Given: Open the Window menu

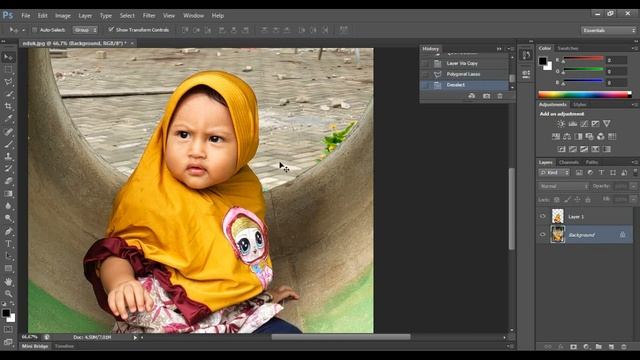Looking at the screenshot, I should (x=193, y=16).
